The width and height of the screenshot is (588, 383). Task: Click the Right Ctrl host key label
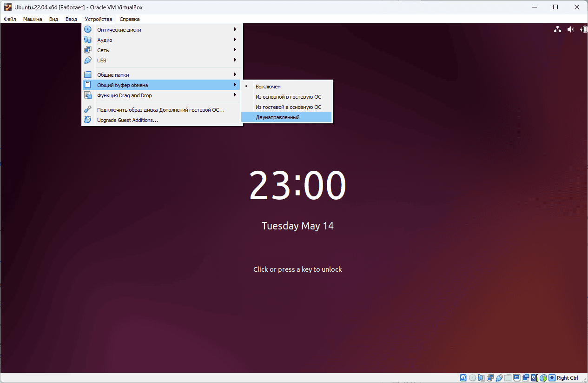pyautogui.click(x=567, y=378)
